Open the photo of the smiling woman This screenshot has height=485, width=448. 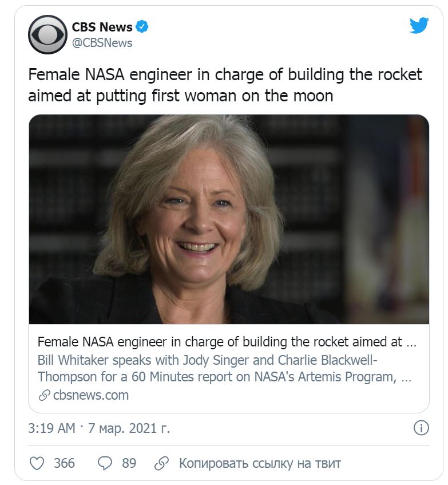(x=229, y=219)
